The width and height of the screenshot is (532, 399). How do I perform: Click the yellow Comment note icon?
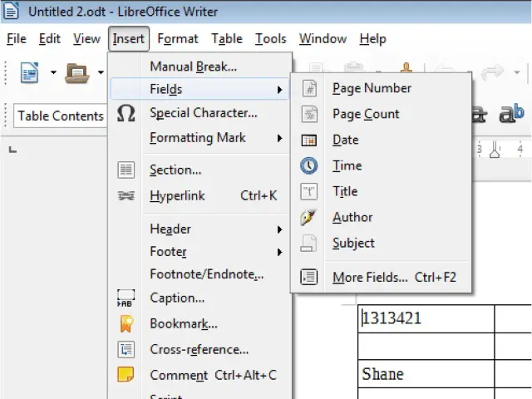point(126,375)
